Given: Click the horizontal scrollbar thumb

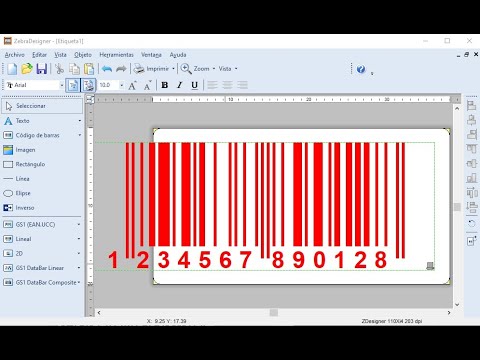Looking at the screenshot, I should 274,313.
